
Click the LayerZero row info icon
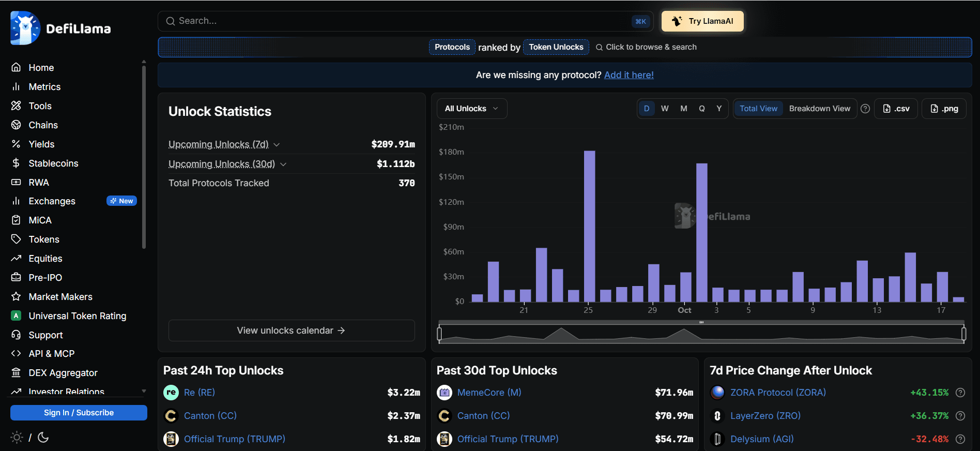click(960, 416)
